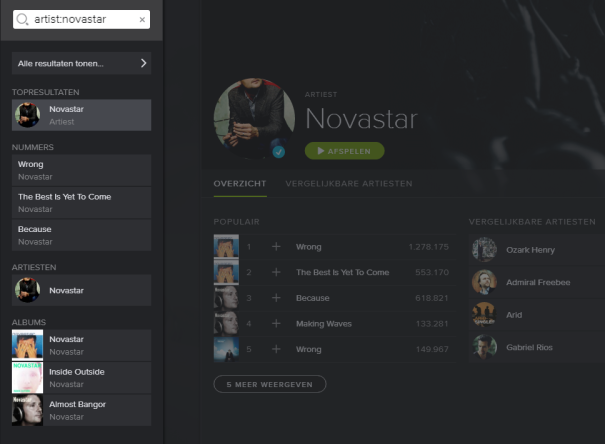Click cover art of Making Waves
Viewport: 605px width, 444px height.
coord(226,323)
